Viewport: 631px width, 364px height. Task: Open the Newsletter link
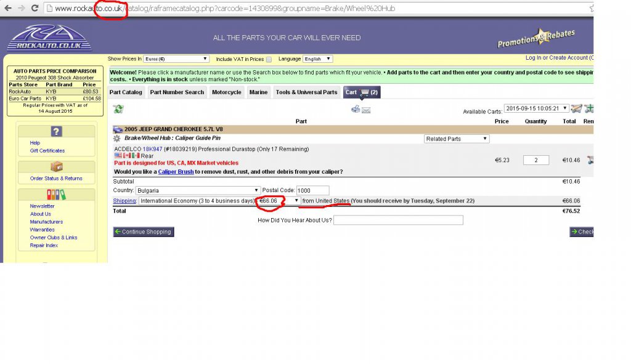(42, 206)
